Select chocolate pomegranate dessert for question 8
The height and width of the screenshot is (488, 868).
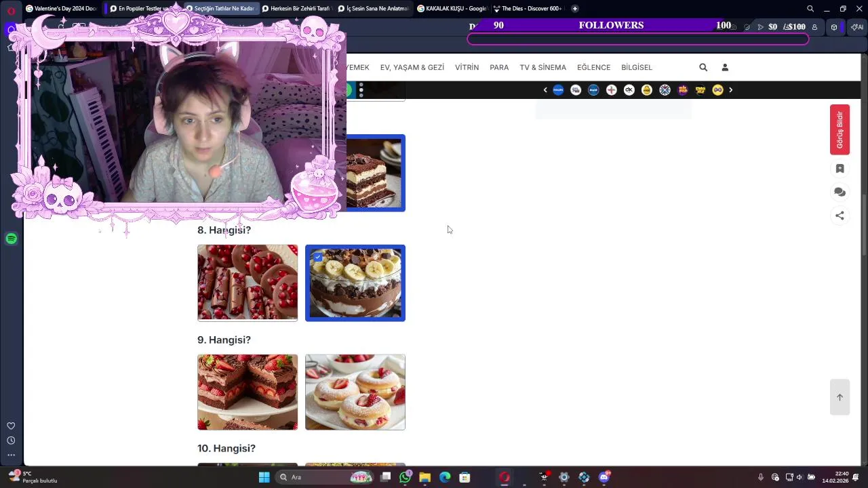[248, 283]
